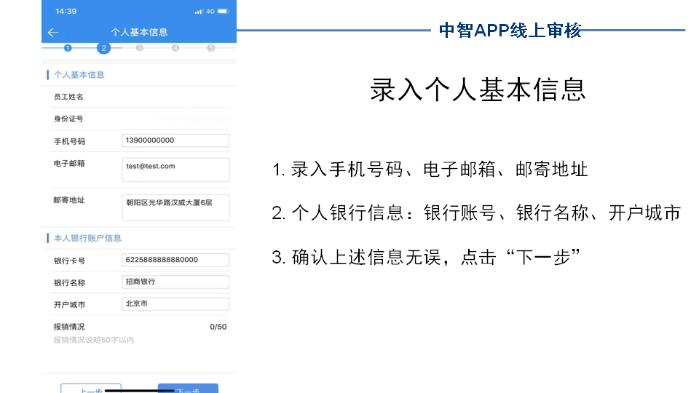The height and width of the screenshot is (393, 700).
Task: Click the 开户城市 field
Action: 175,304
